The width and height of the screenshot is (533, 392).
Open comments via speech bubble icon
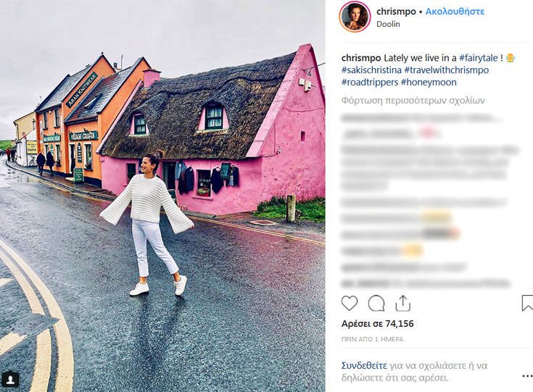[x=376, y=303]
